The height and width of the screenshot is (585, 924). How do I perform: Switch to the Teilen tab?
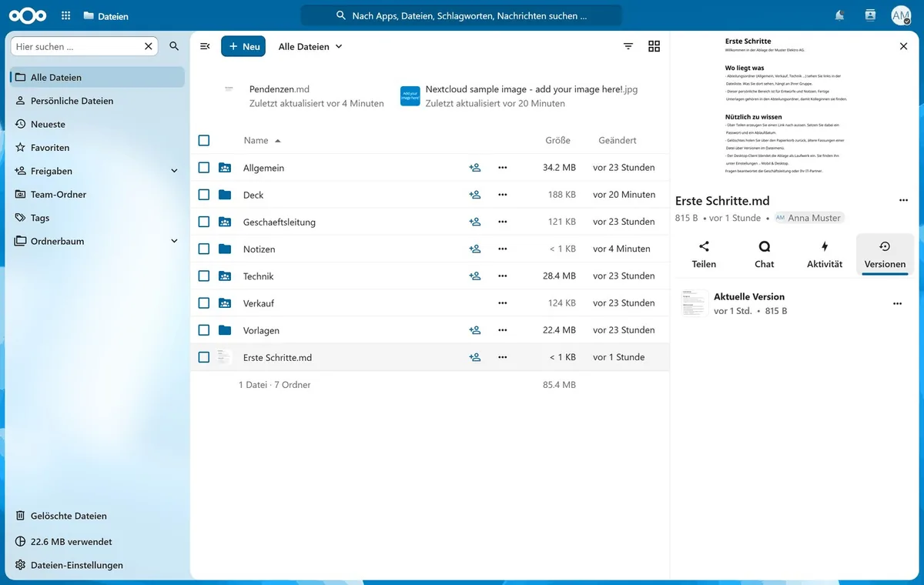[x=704, y=254]
